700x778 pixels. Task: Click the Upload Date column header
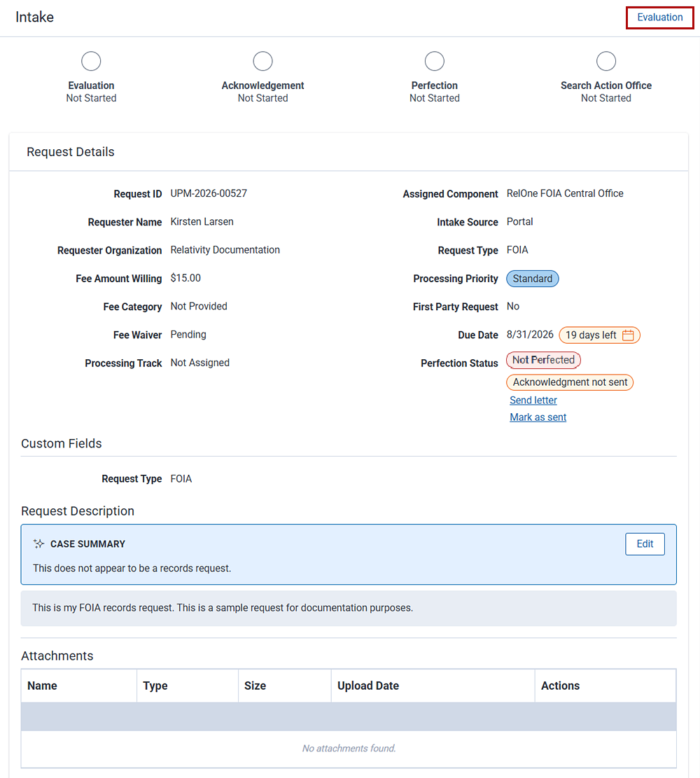click(433, 686)
